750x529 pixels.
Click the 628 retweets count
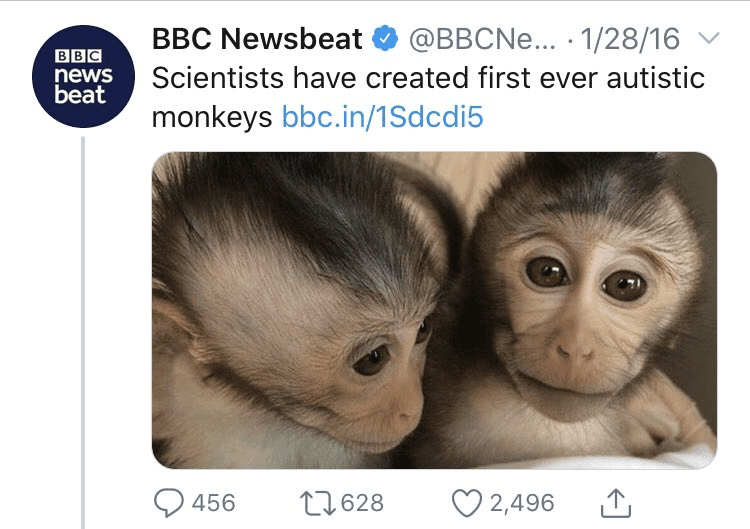(362, 503)
